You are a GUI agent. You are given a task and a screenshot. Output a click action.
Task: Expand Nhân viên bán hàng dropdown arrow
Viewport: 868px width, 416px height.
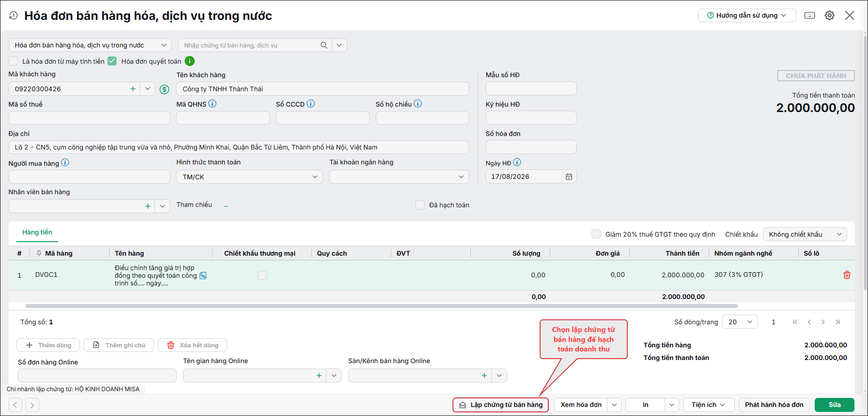click(162, 206)
